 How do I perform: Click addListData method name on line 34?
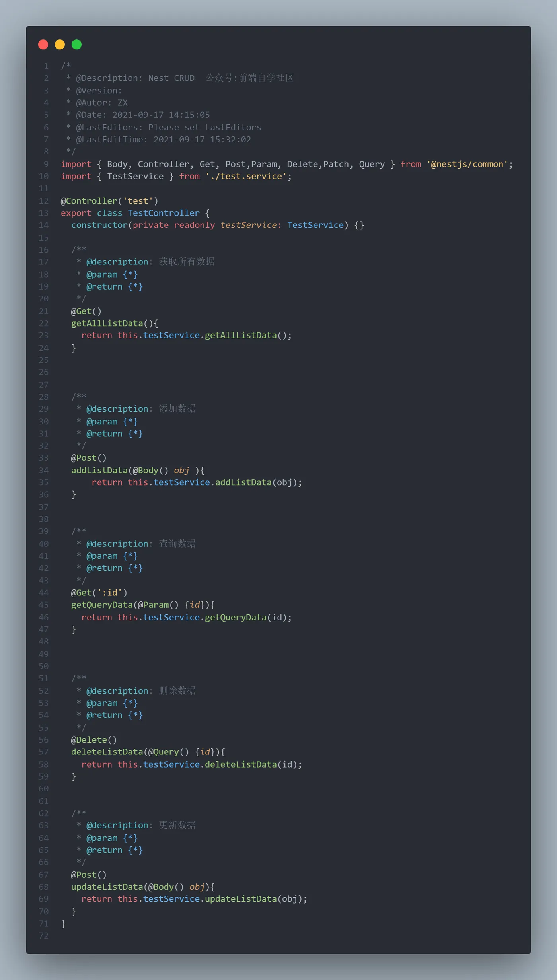pyautogui.click(x=99, y=470)
